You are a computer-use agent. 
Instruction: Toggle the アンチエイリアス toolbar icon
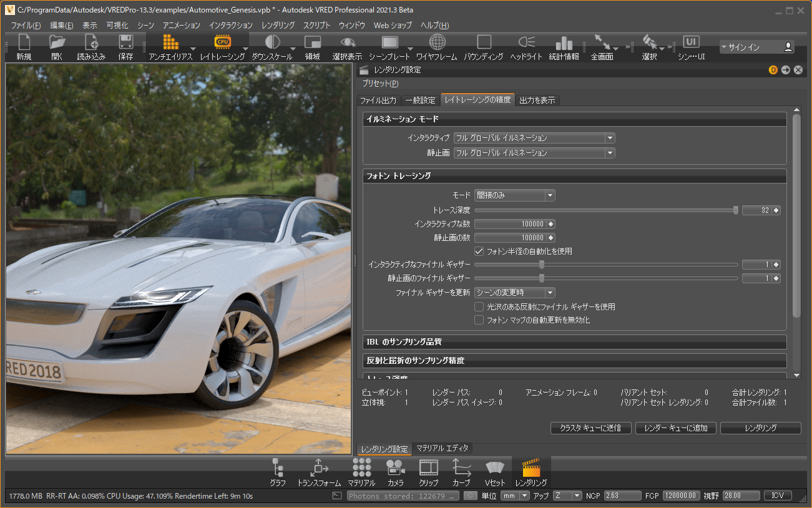click(170, 42)
